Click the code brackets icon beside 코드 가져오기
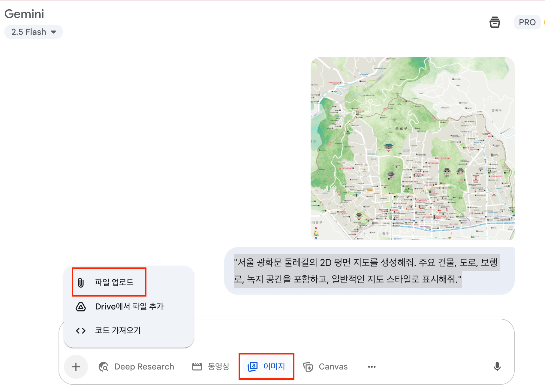 click(x=80, y=330)
